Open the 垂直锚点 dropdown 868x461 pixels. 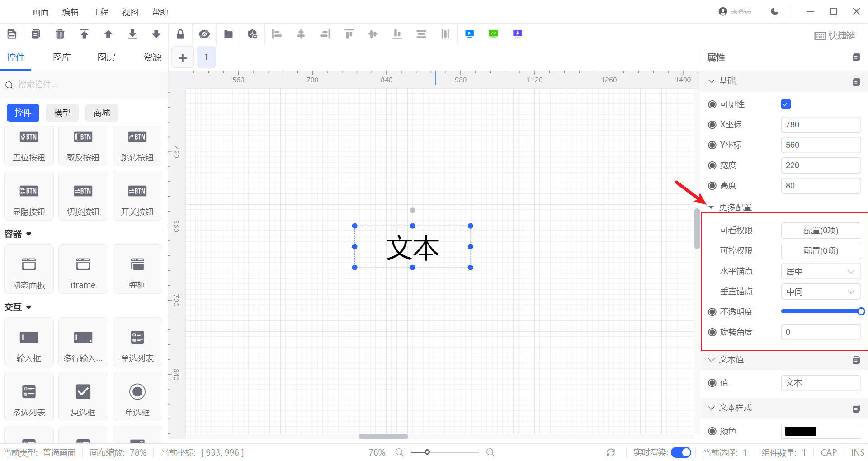coord(821,292)
